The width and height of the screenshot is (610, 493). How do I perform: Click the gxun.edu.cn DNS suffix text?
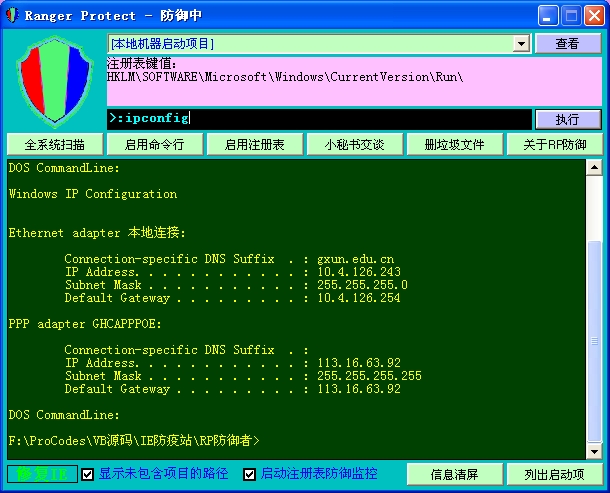(356, 259)
